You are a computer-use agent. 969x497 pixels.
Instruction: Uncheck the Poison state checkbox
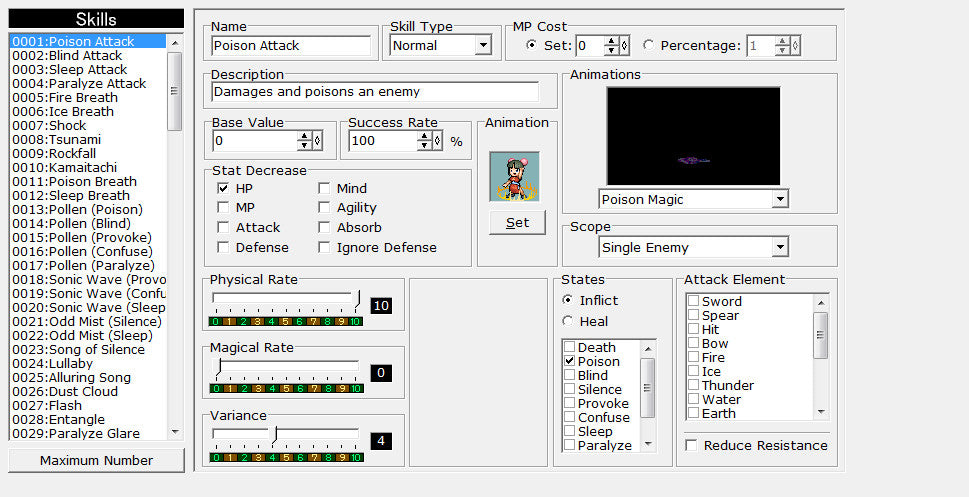[569, 361]
